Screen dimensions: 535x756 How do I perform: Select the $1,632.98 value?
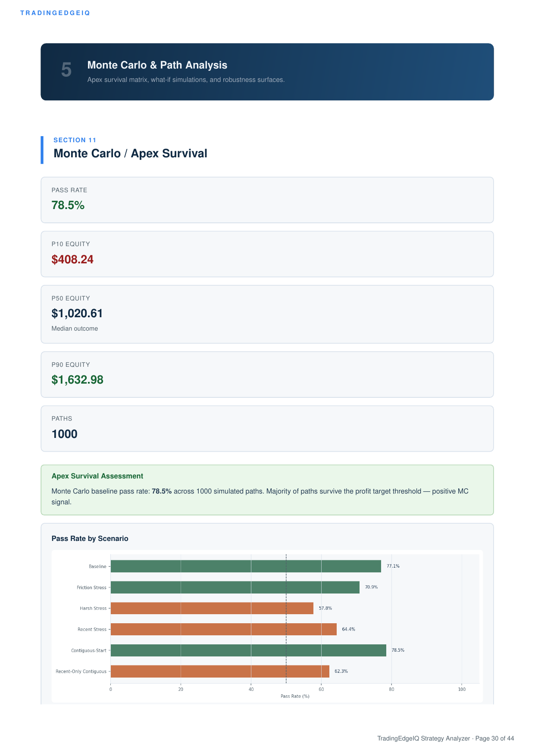pos(78,380)
